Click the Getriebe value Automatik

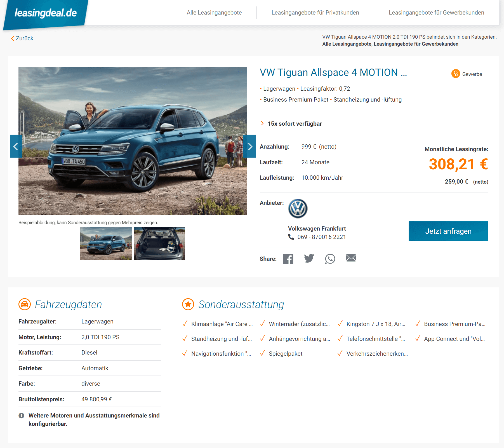[95, 368]
